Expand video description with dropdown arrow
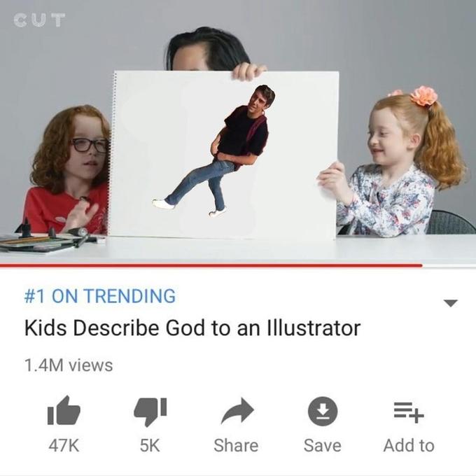This screenshot has width=476, height=476. pos(451,303)
